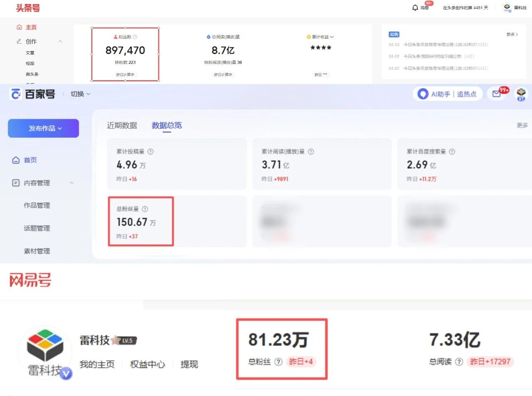Click the 4.96 万 value

(x=131, y=165)
